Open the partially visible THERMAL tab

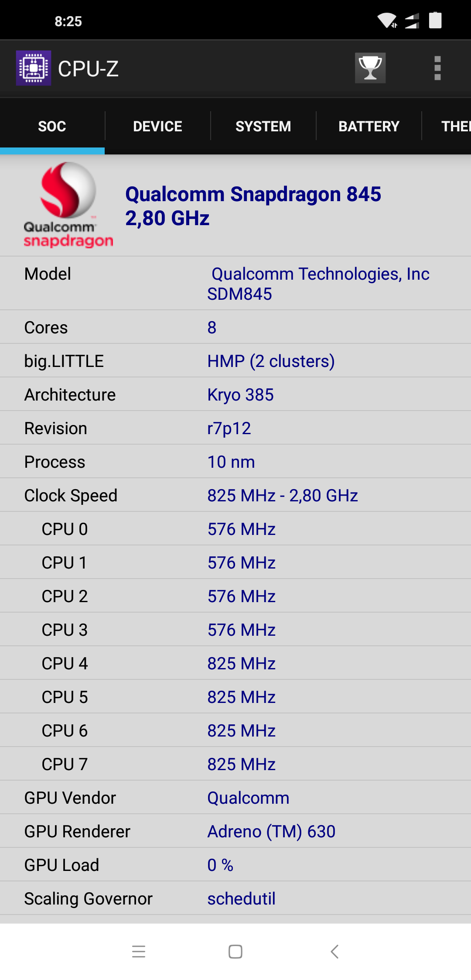click(x=454, y=126)
